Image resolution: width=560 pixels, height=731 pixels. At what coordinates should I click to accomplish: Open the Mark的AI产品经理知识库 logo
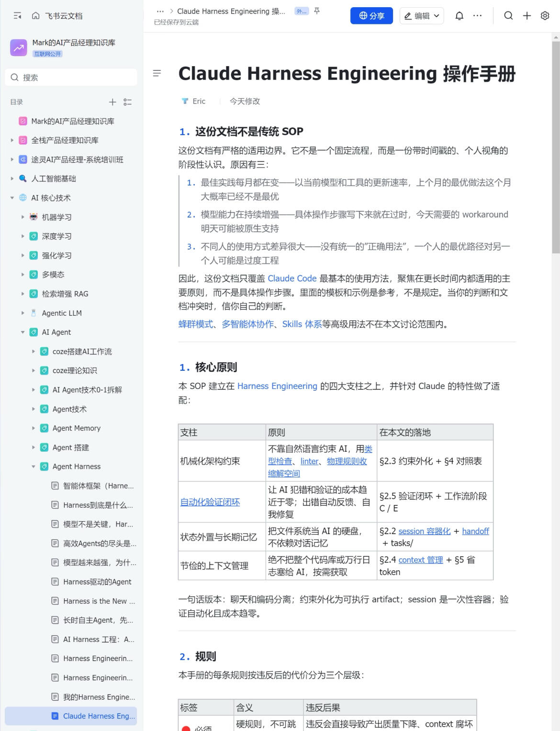(19, 47)
